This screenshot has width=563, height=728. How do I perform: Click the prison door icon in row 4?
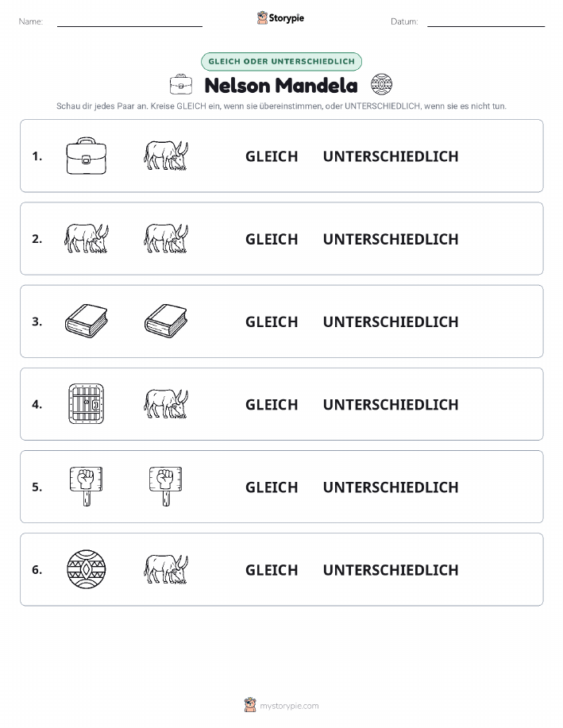87,404
